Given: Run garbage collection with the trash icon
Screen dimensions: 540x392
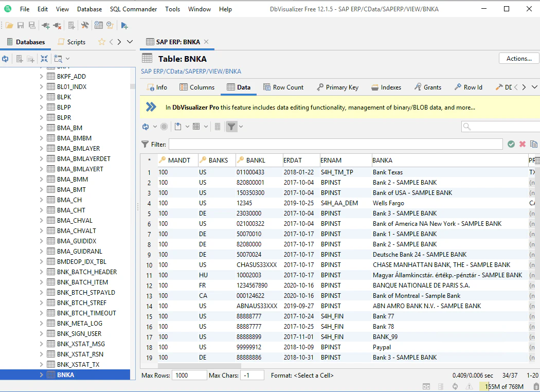Looking at the screenshot, I should tap(536, 386).
